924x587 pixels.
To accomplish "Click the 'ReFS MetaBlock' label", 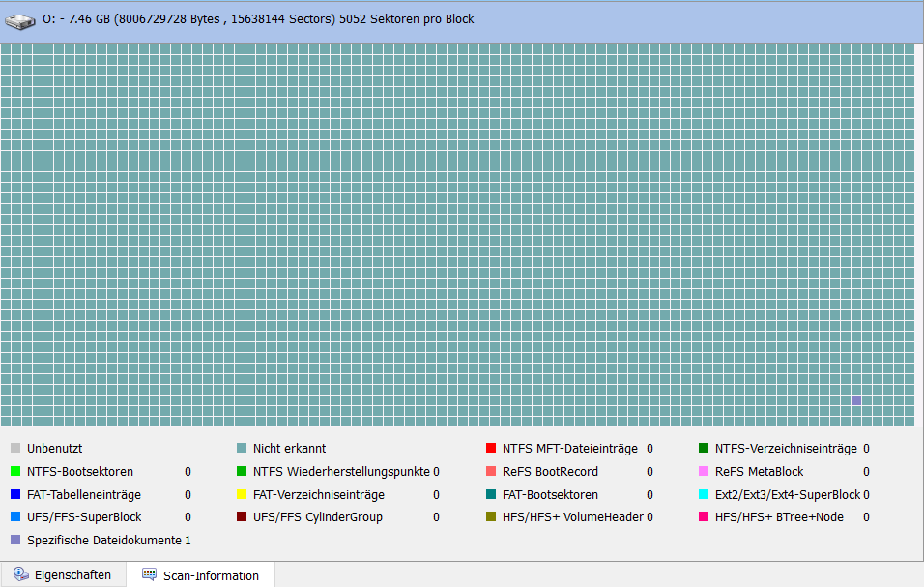I will (x=759, y=472).
